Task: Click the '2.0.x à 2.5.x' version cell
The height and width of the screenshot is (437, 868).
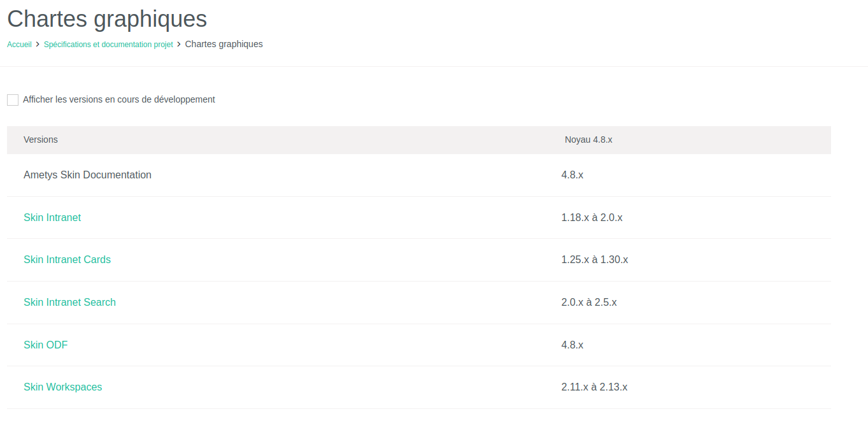Action: pos(588,302)
